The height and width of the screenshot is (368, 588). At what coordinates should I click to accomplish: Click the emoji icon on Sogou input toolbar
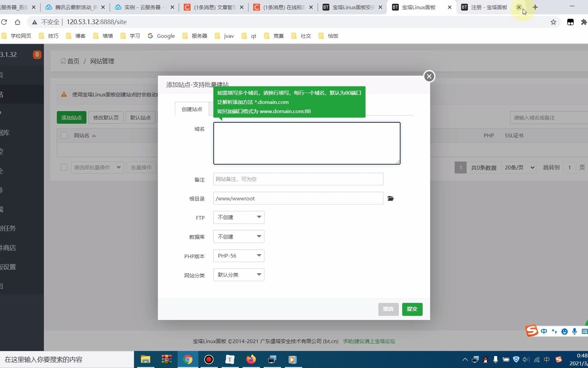tap(565, 331)
